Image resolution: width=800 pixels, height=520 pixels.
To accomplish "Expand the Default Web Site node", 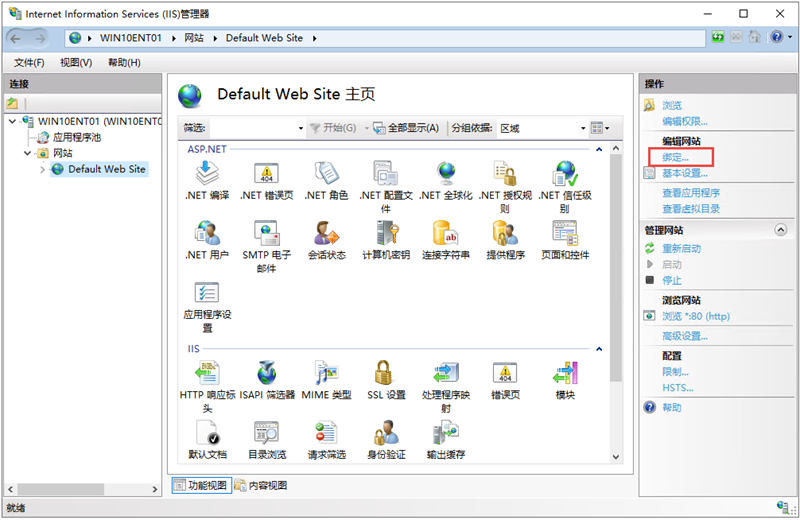I will coord(43,169).
